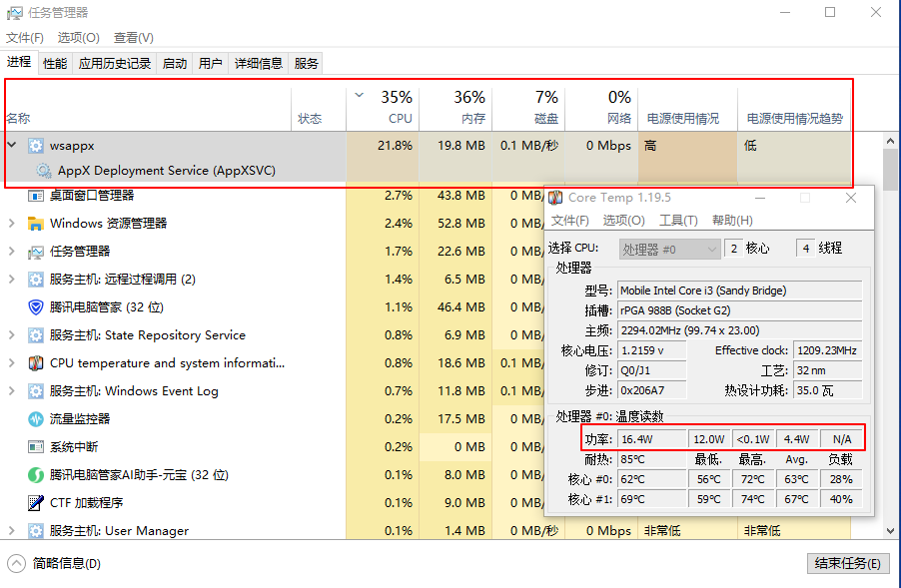This screenshot has width=901, height=588.
Task: Sort processes by the 网络 column header
Action: (x=601, y=108)
